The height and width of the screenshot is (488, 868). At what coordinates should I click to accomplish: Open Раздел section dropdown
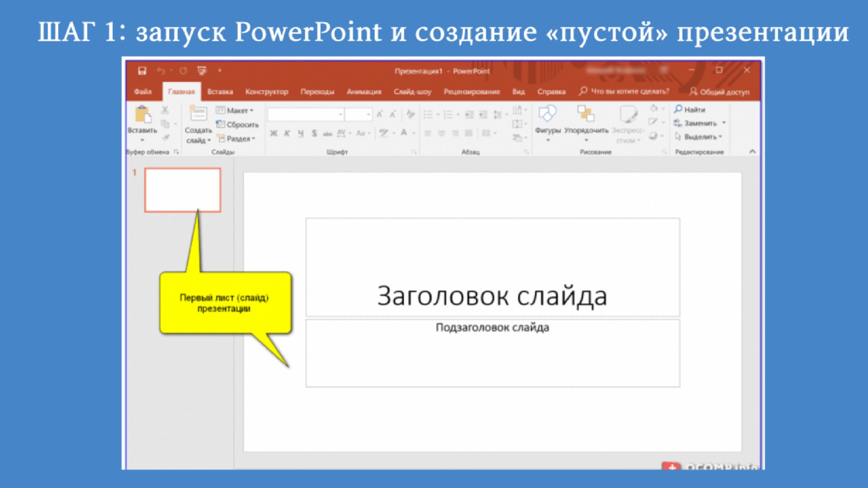[236, 138]
